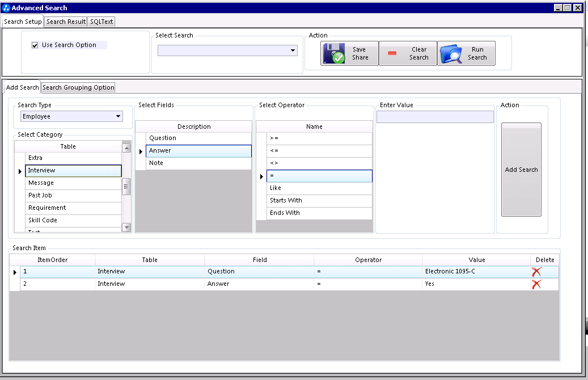Select the Requirement category row
This screenshot has height=380, width=588.
click(74, 208)
